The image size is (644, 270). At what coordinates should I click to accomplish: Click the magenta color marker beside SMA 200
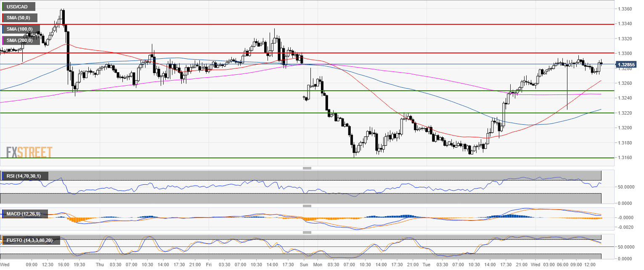click(3, 40)
